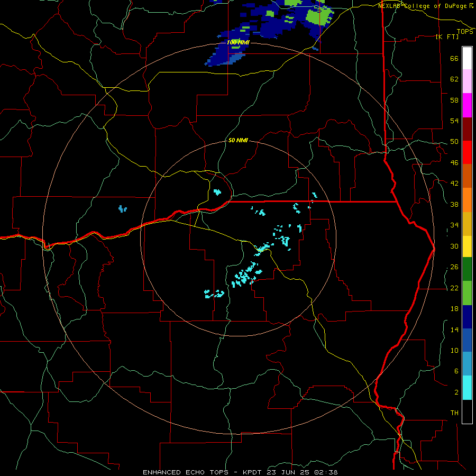Click the "100 NMI" range ring label

[237, 42]
